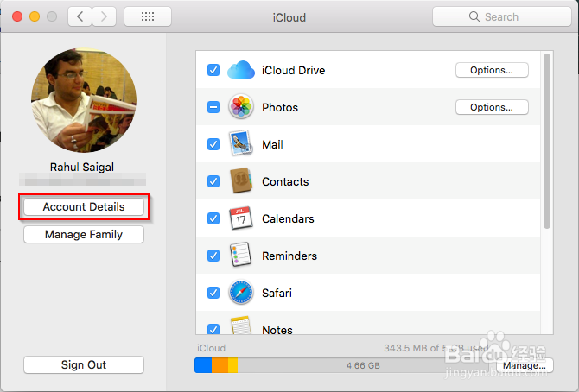Click the orange segment of storage bar
The width and height of the screenshot is (579, 392).
point(220,365)
